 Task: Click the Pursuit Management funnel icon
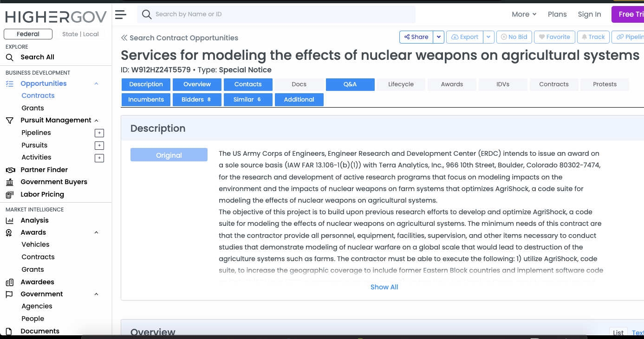[x=10, y=121]
